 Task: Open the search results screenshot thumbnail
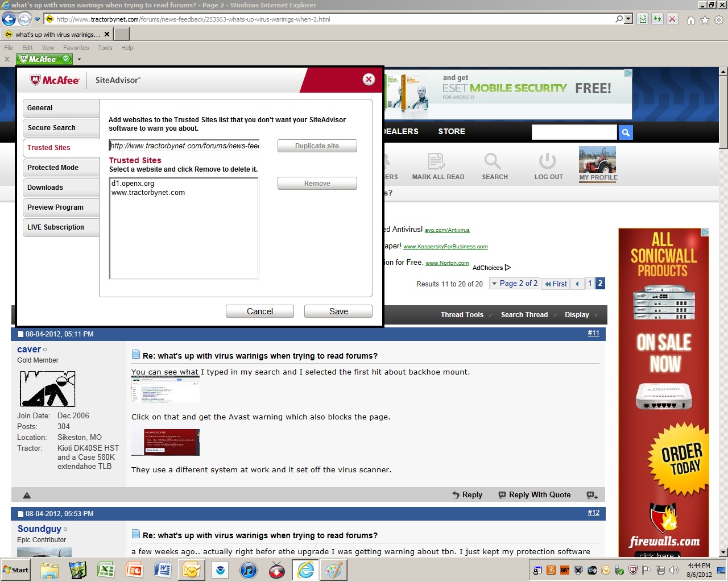click(x=166, y=389)
